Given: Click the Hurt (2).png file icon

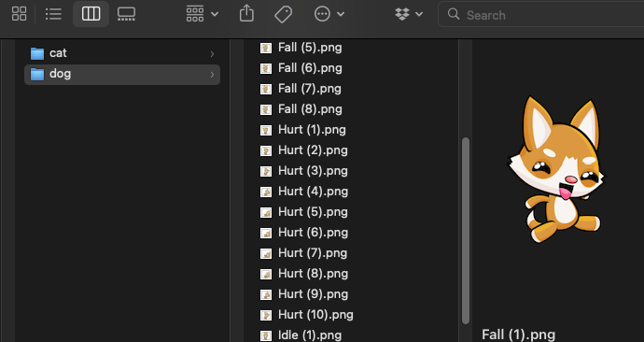Looking at the screenshot, I should (x=266, y=150).
